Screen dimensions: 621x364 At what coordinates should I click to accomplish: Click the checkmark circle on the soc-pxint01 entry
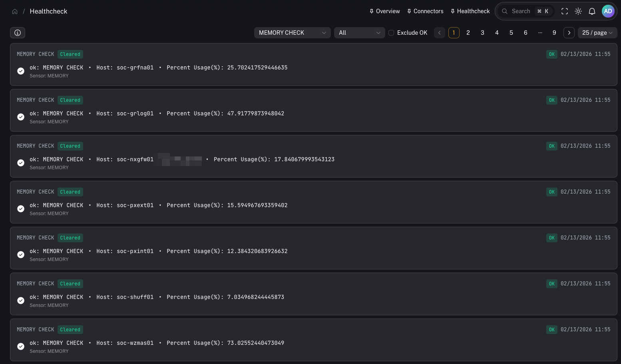(21, 254)
